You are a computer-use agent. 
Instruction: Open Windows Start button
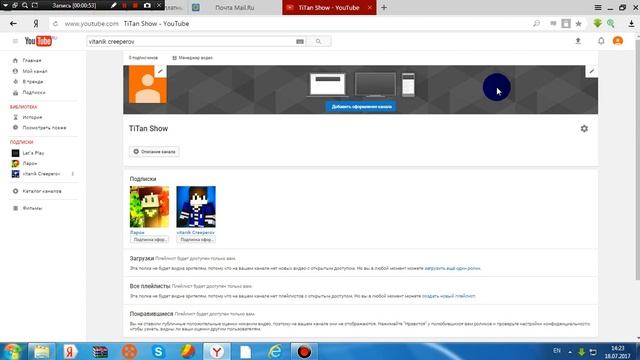(12, 351)
